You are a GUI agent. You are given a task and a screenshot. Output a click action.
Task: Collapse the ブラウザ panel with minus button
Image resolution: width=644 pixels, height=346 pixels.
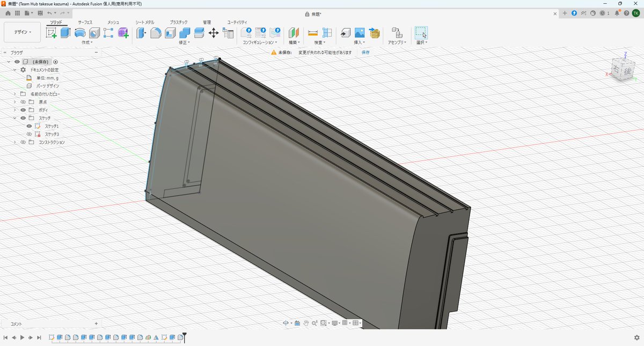click(x=96, y=53)
